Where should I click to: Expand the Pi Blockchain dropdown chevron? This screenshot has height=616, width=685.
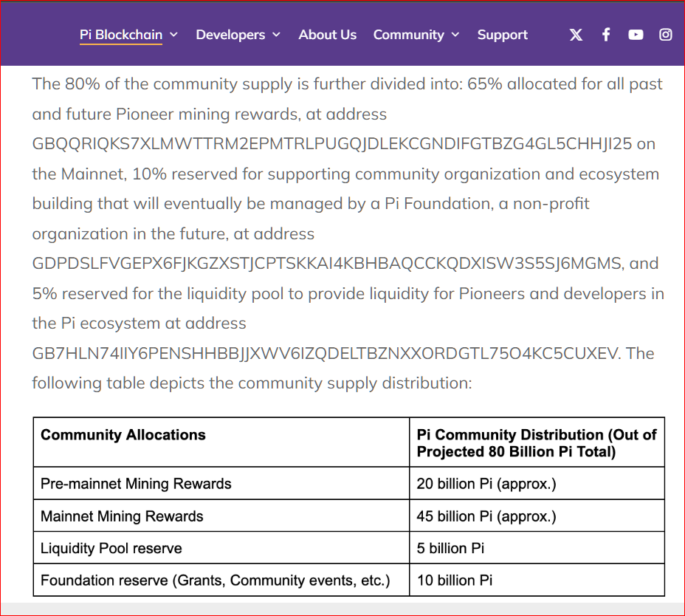[x=174, y=35]
